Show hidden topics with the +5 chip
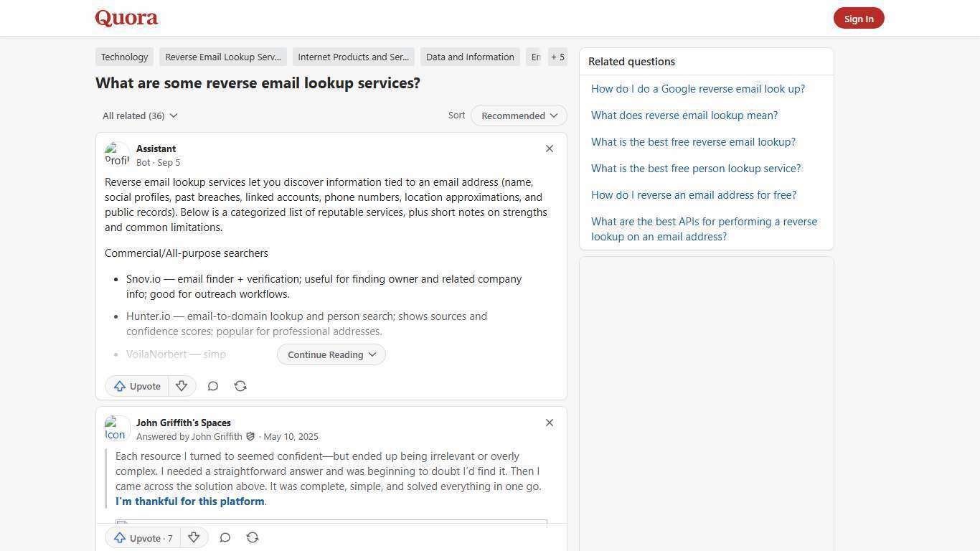This screenshot has height=551, width=980. click(x=557, y=57)
